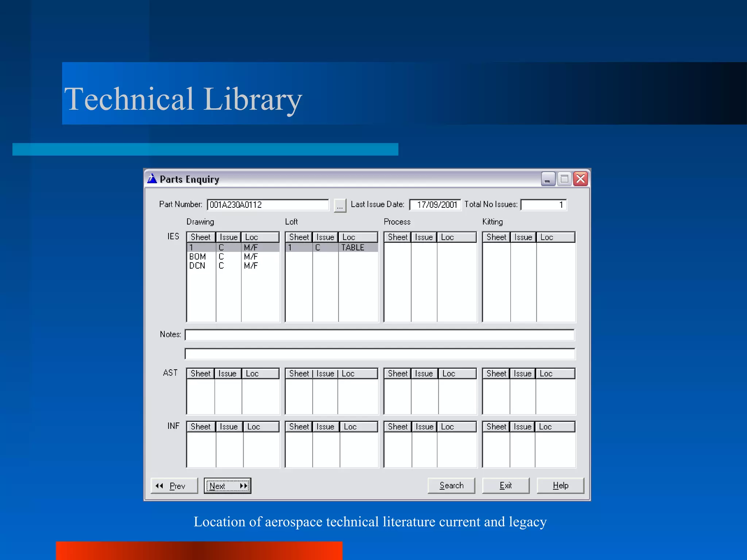747x560 pixels.
Task: Select sheet 1 row in IES Drawing list
Action: pos(233,247)
